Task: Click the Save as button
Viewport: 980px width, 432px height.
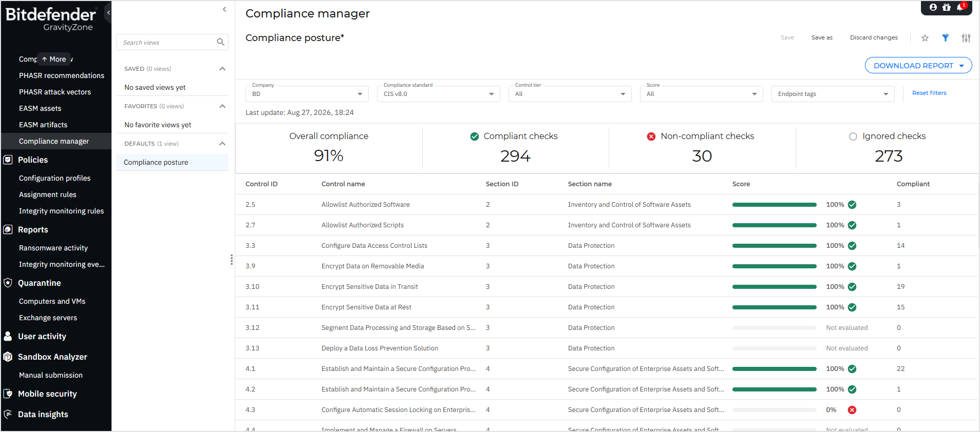Action: tap(822, 37)
